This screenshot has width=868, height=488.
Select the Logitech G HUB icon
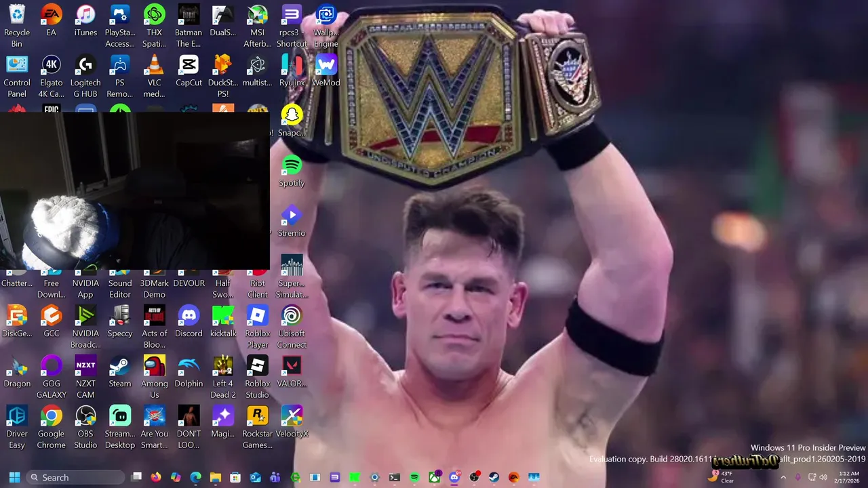85,76
